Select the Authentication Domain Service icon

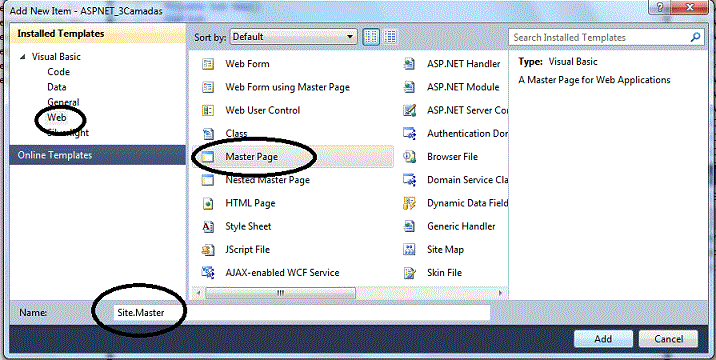[410, 134]
